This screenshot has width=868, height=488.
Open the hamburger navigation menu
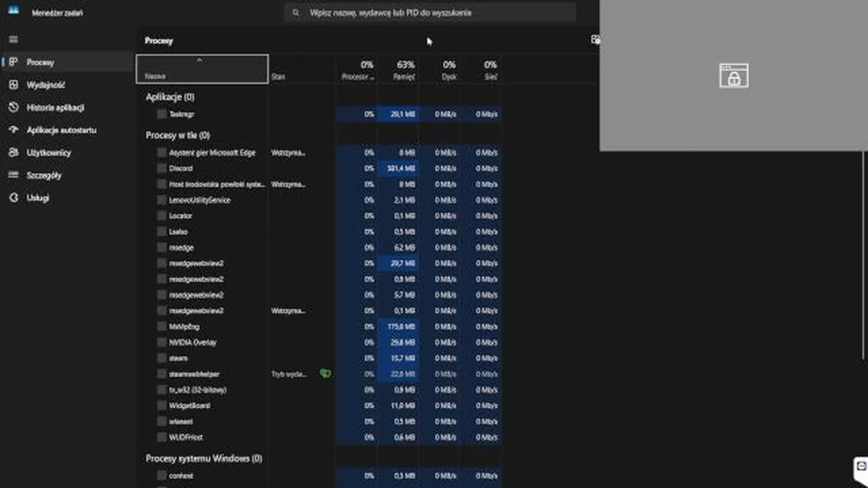pos(14,39)
